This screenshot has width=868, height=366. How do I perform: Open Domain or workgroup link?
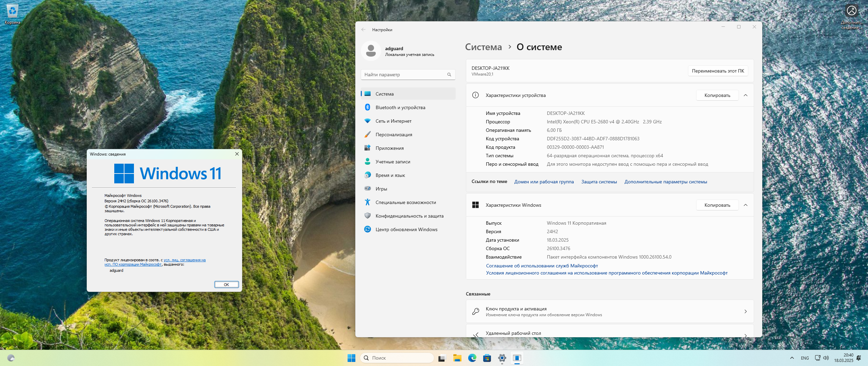[544, 182]
